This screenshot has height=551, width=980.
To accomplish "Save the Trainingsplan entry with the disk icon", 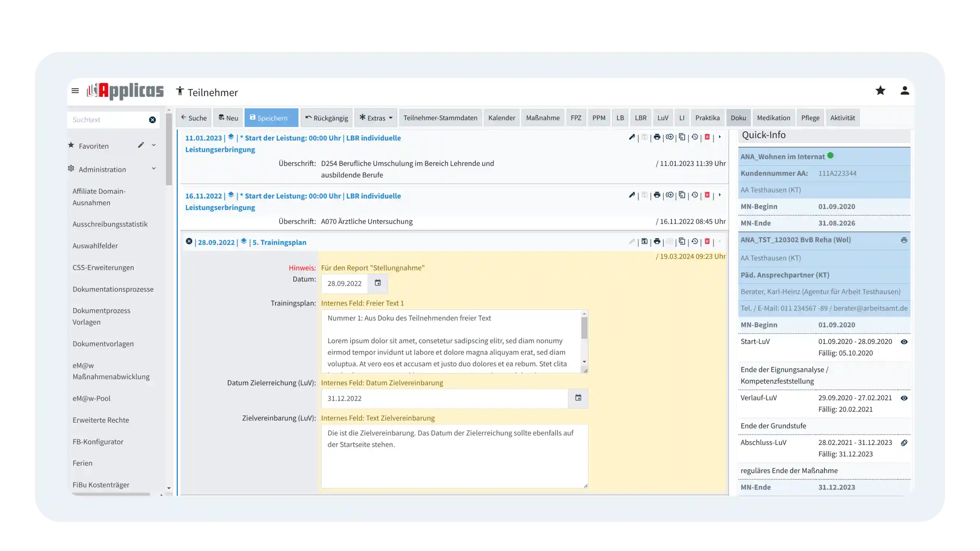I will click(x=644, y=242).
